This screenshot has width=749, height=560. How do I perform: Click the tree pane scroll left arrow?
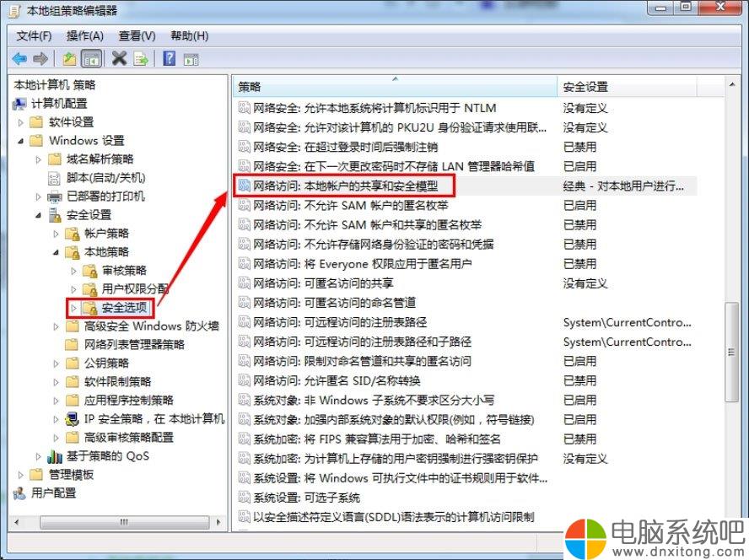click(x=17, y=522)
